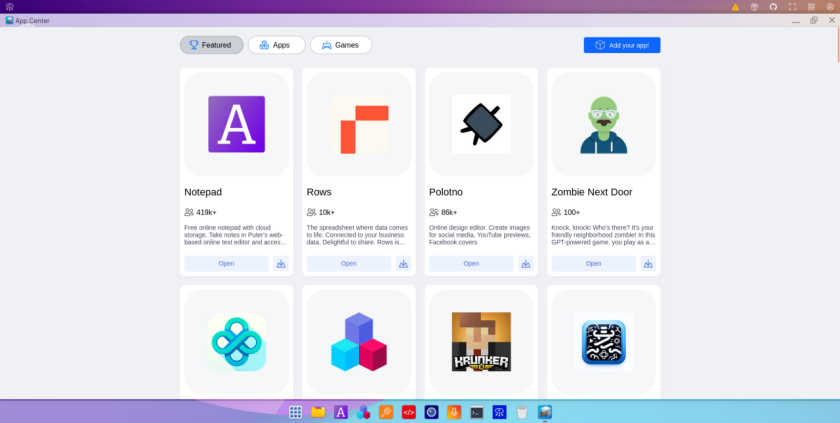This screenshot has height=423, width=840.
Task: Launch the Terminal from the taskbar
Action: [477, 412]
